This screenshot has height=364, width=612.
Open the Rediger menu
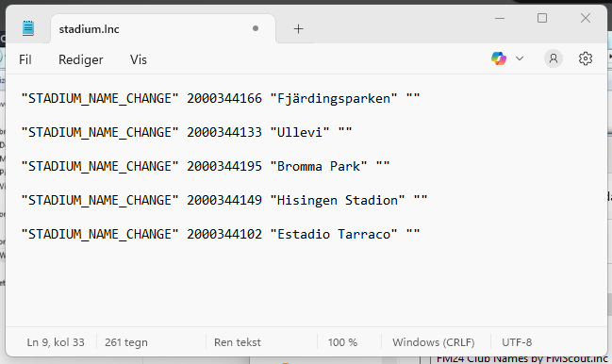[x=81, y=59]
